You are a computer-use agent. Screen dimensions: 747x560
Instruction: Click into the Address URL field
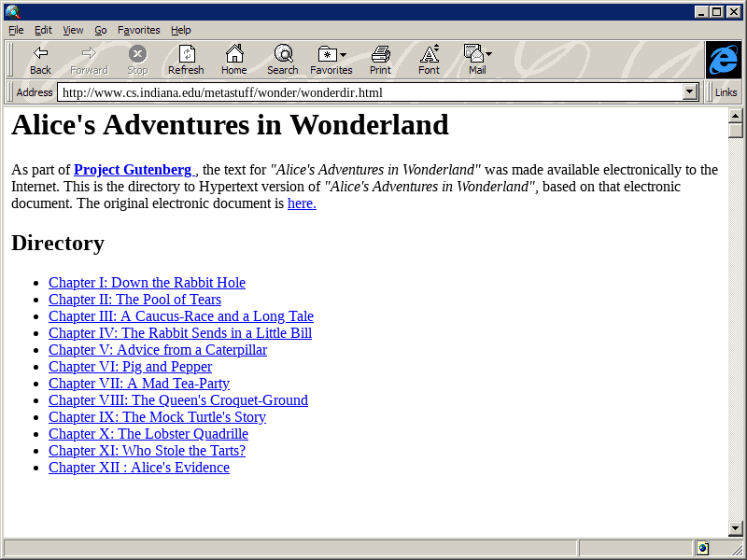coord(370,92)
